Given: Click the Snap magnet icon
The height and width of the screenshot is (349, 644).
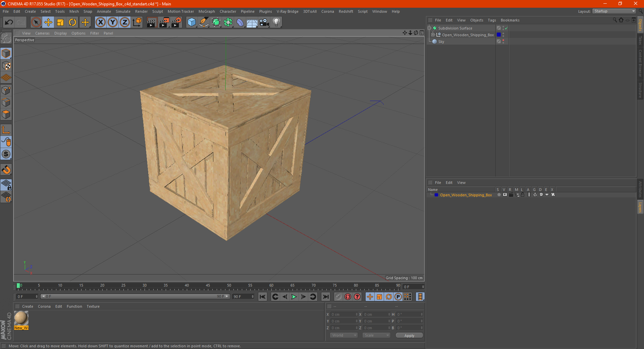Looking at the screenshot, I should [x=6, y=170].
